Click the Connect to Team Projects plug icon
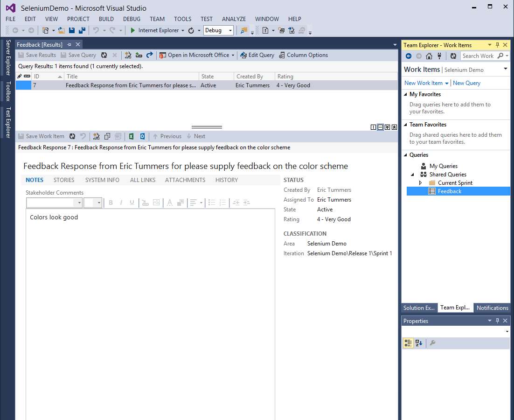The image size is (514, 420). (x=439, y=56)
